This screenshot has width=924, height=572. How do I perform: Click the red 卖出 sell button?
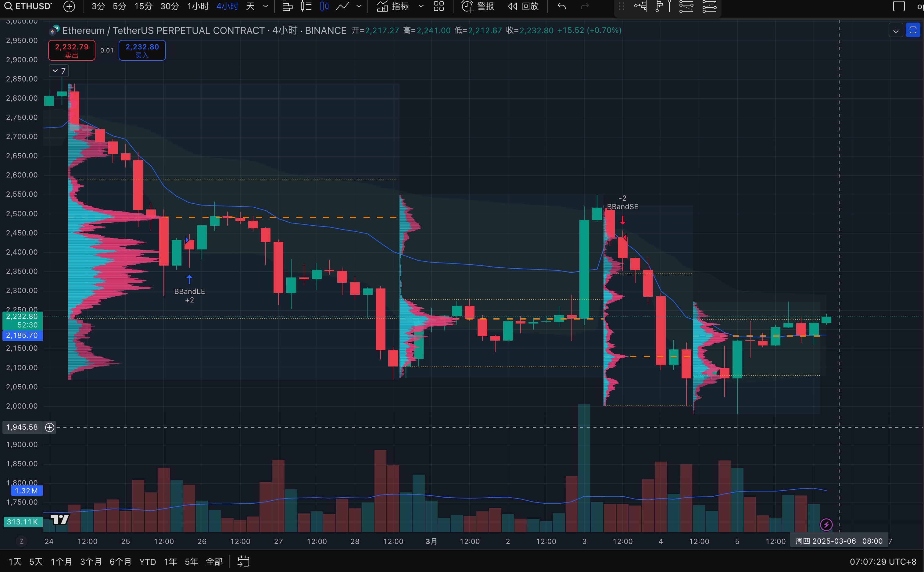(x=72, y=50)
